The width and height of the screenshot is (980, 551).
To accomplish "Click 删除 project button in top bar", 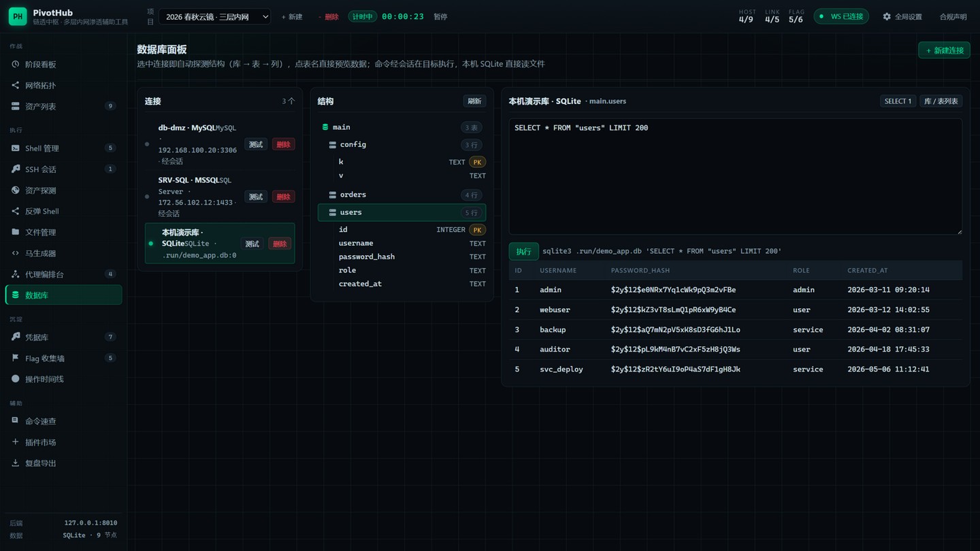I will coord(328,17).
